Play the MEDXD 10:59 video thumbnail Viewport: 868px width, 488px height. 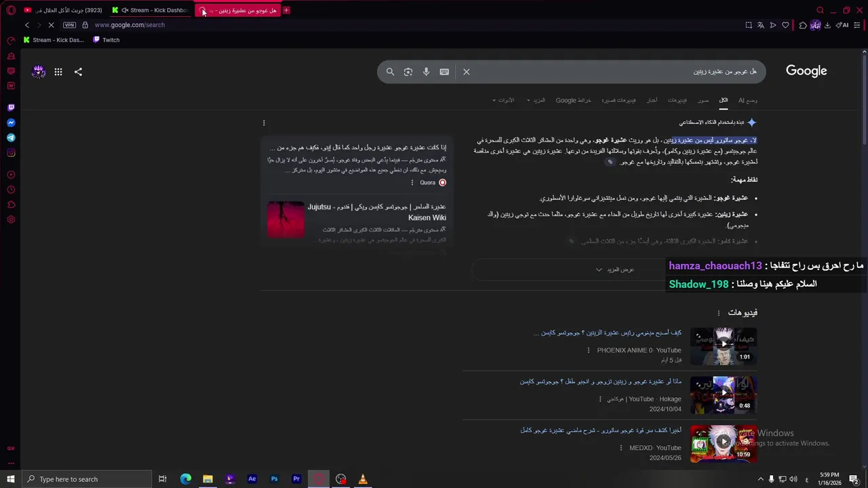[724, 444]
